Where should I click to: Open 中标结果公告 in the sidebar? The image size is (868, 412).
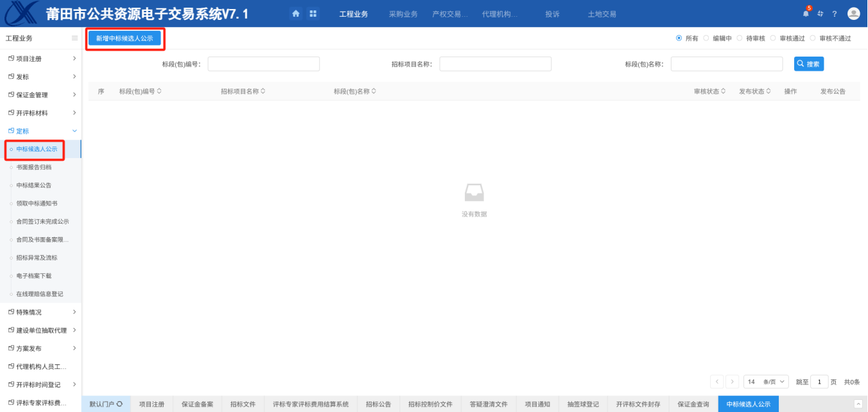point(33,185)
